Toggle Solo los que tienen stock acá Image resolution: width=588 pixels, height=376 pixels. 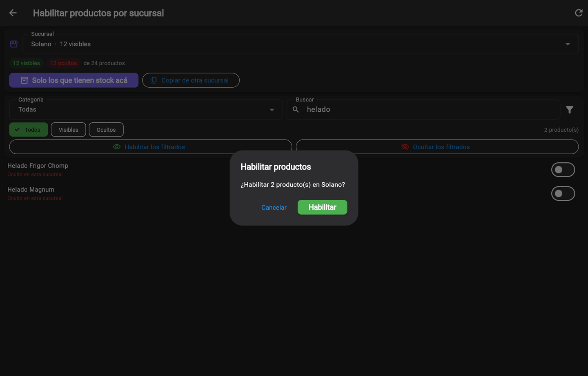[x=74, y=80]
